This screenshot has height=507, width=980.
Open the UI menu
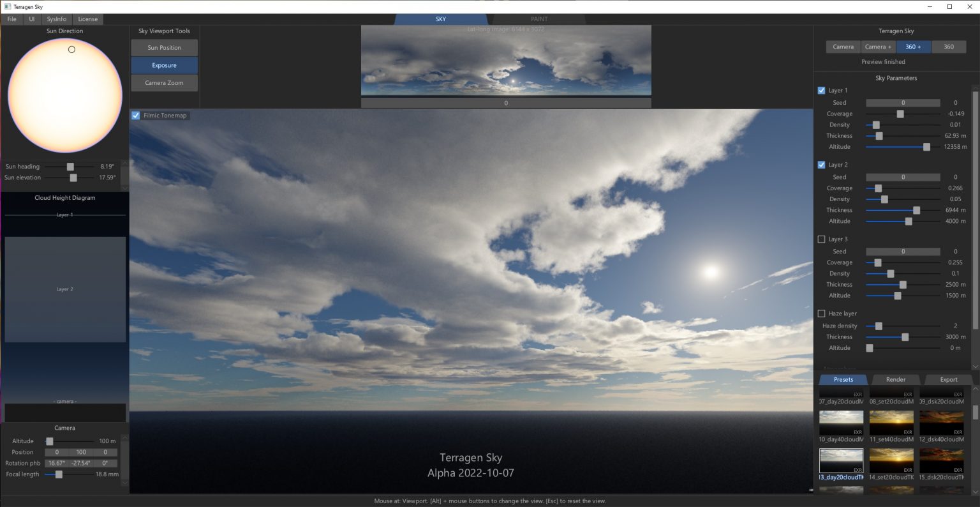pos(31,19)
